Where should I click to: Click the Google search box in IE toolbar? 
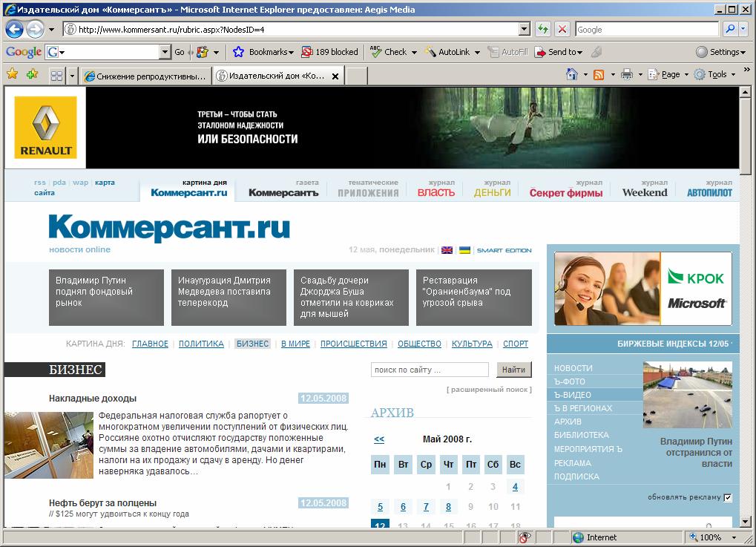646,30
